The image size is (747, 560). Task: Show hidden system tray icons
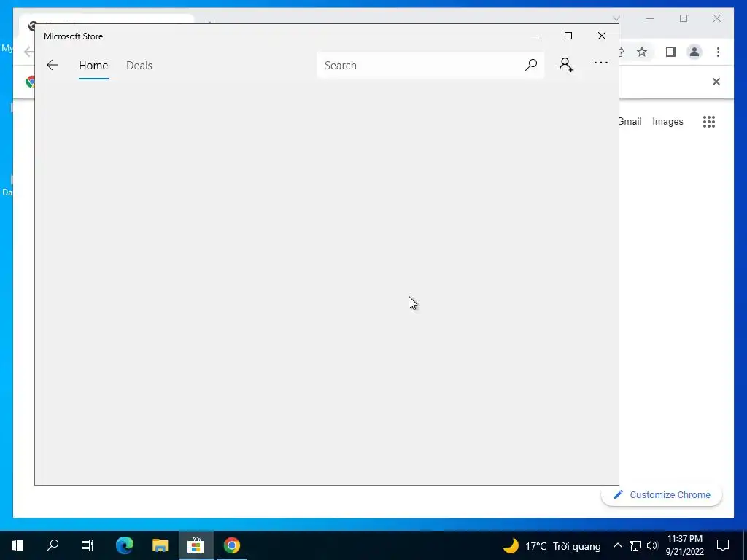(x=617, y=545)
